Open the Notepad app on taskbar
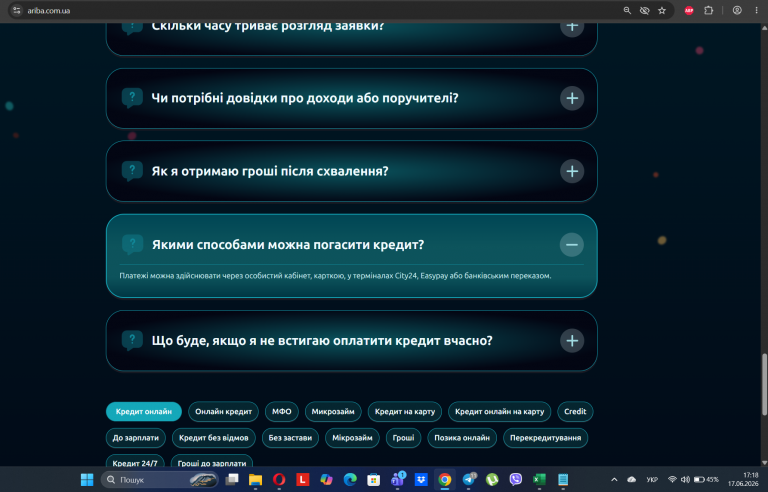Viewport: 768px width, 492px height. [563, 480]
